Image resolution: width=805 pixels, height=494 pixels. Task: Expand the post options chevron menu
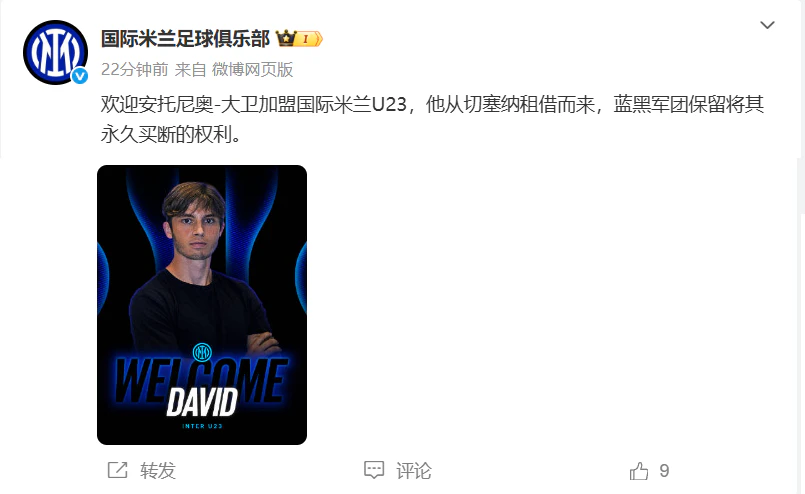[x=767, y=25]
